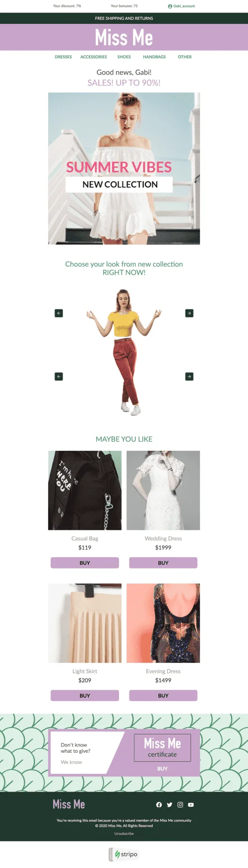Screen dimensions: 248x868
Task: Click the Summer Vibes new collection banner
Action: (x=124, y=168)
